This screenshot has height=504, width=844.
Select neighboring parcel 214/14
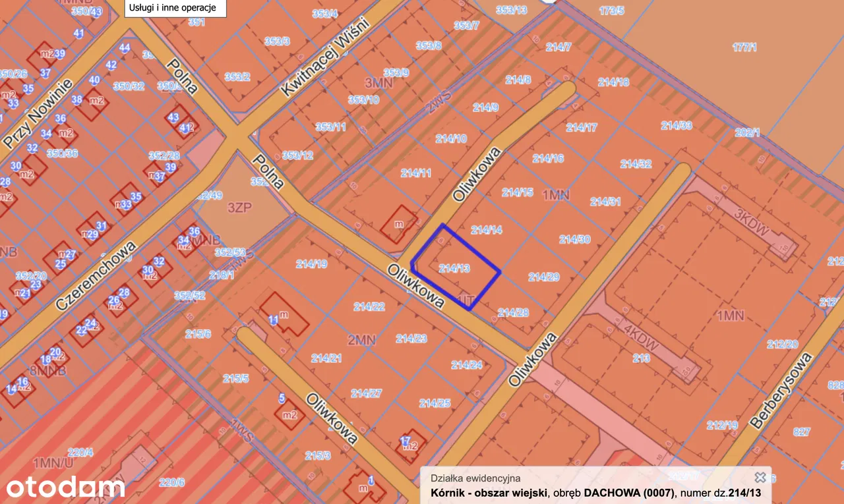[x=487, y=230]
